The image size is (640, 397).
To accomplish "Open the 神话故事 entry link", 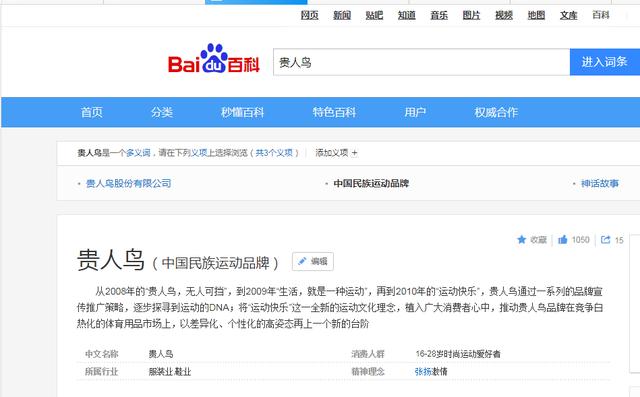I will pos(600,184).
